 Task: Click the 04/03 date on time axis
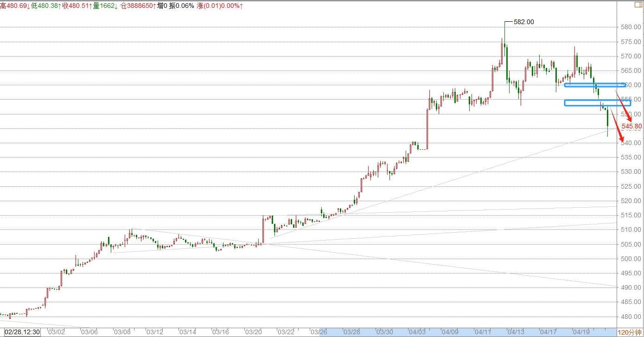418,332
